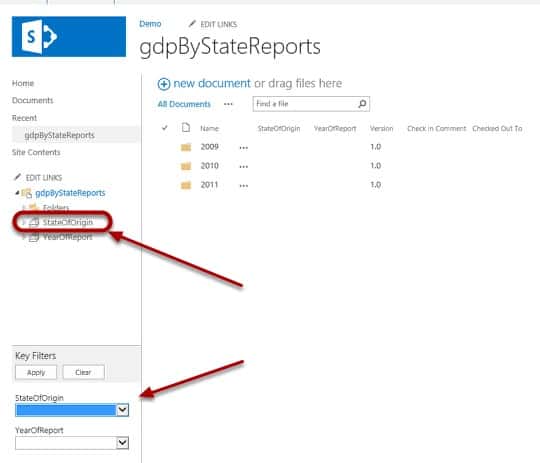Open the ellipsis menu for folder 2009
This screenshot has height=463, width=540.
coord(243,148)
